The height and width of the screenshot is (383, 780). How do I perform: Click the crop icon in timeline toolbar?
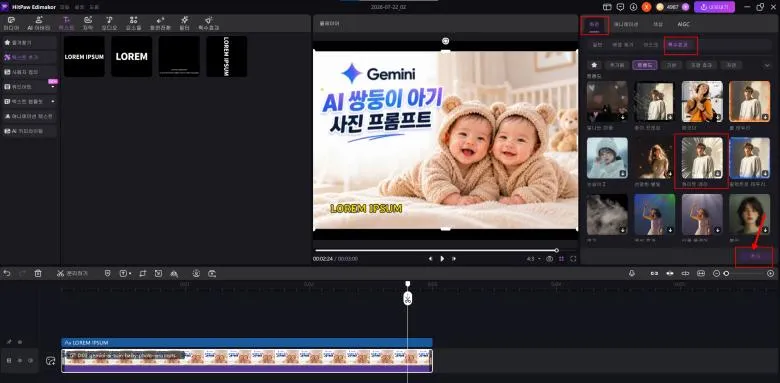coord(143,273)
